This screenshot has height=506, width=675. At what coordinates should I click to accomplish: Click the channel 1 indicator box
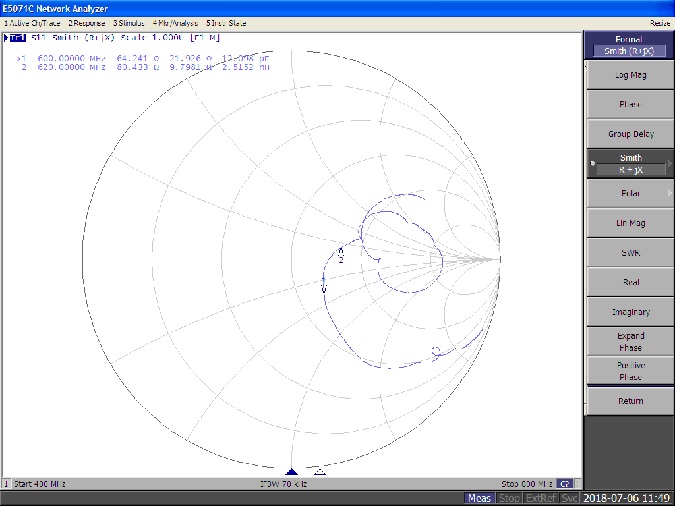tap(6, 484)
